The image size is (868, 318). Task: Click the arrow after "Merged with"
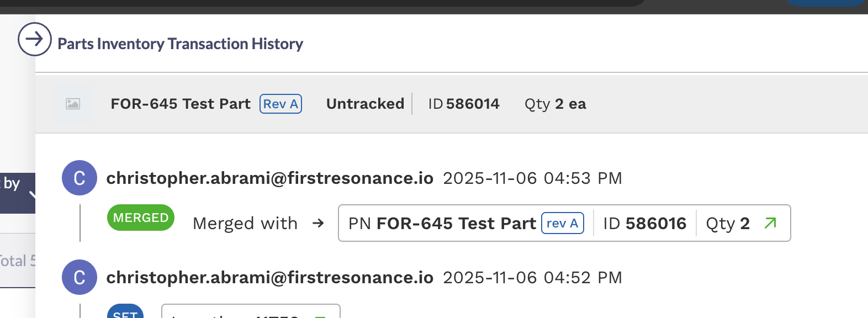point(318,223)
